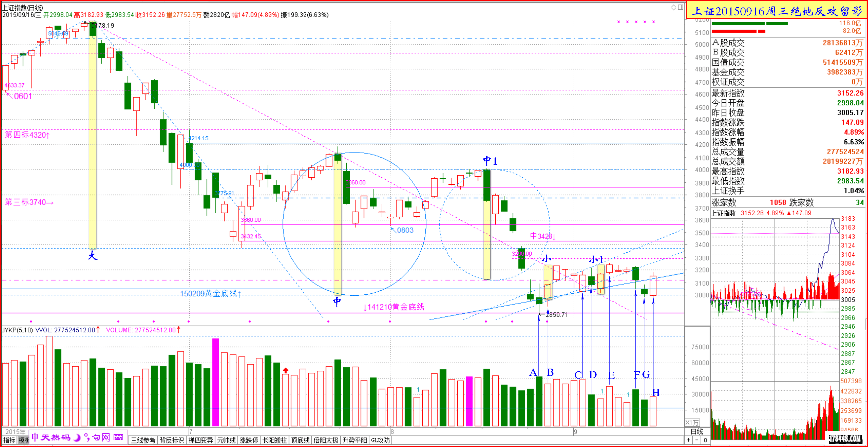This screenshot has height=447, width=868.
Task: Select the 元帅线 indicator tab
Action: [x=226, y=440]
